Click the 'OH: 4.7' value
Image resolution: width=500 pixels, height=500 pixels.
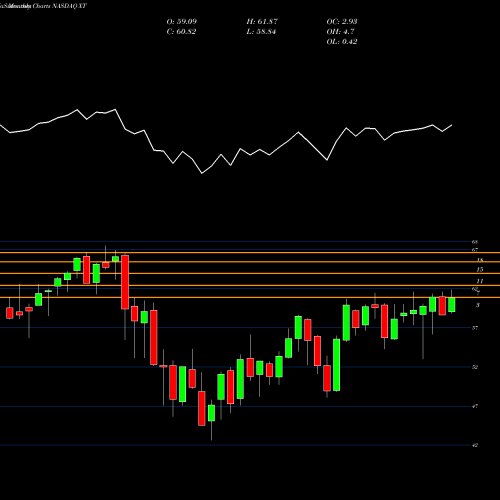(340, 32)
